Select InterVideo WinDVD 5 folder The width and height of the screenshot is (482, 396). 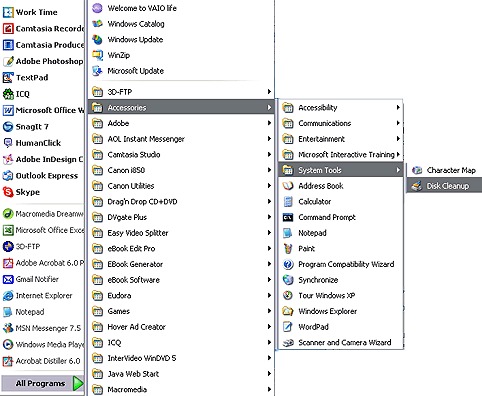click(x=181, y=358)
